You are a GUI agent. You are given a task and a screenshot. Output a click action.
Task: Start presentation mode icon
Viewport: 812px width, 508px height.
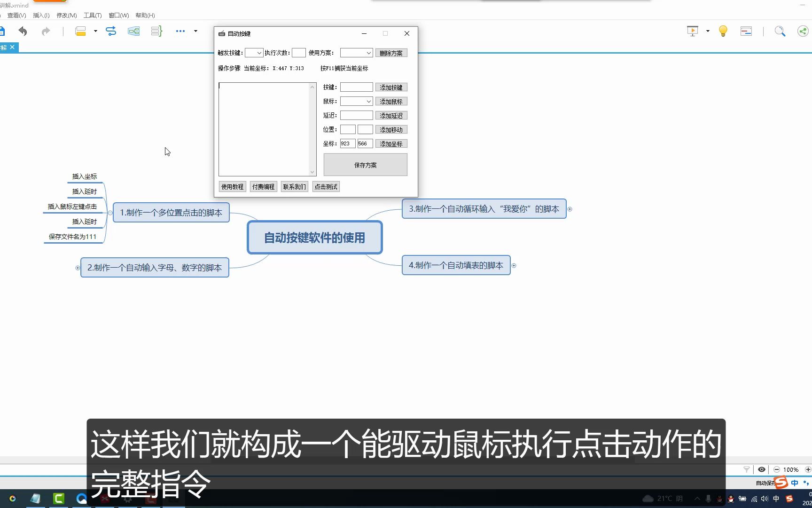point(693,32)
